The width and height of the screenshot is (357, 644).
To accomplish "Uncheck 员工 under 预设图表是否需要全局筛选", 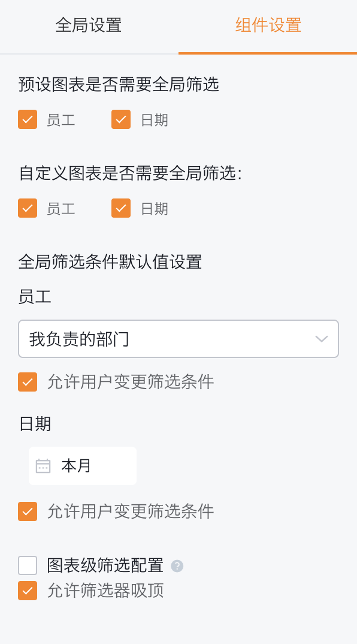I will (28, 119).
